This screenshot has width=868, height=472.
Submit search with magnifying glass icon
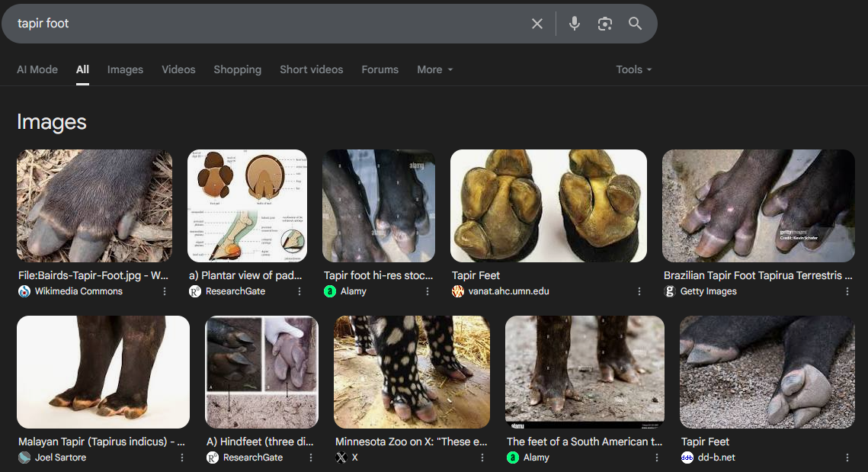[635, 24]
